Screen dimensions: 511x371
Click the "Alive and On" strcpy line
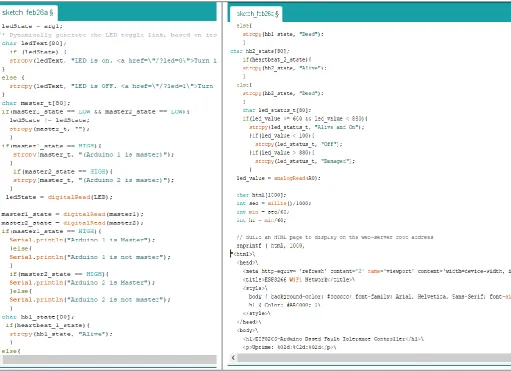click(307, 127)
